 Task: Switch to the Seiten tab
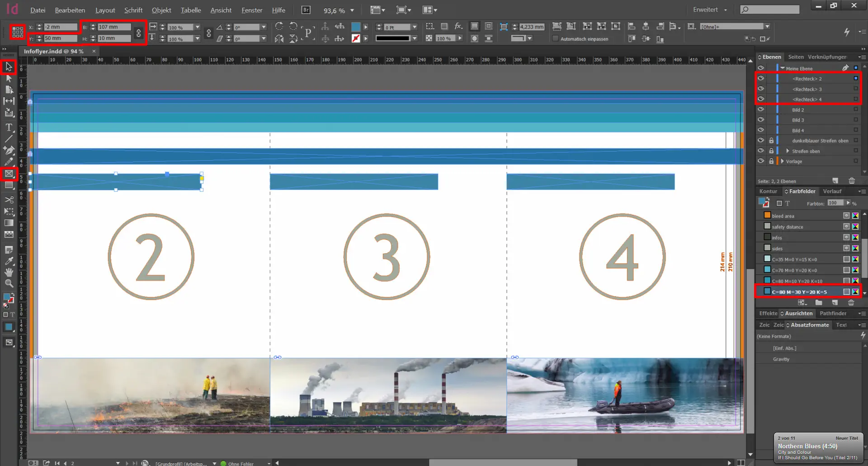tap(796, 57)
